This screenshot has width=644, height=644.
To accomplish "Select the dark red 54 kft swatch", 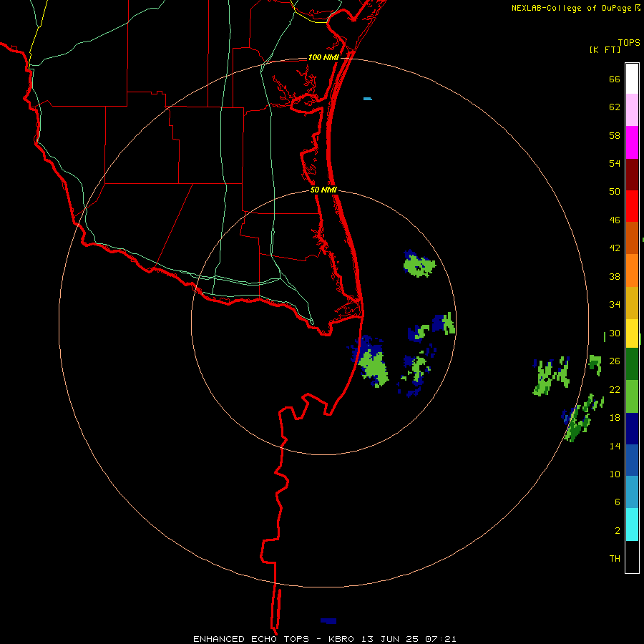I will point(632,175).
